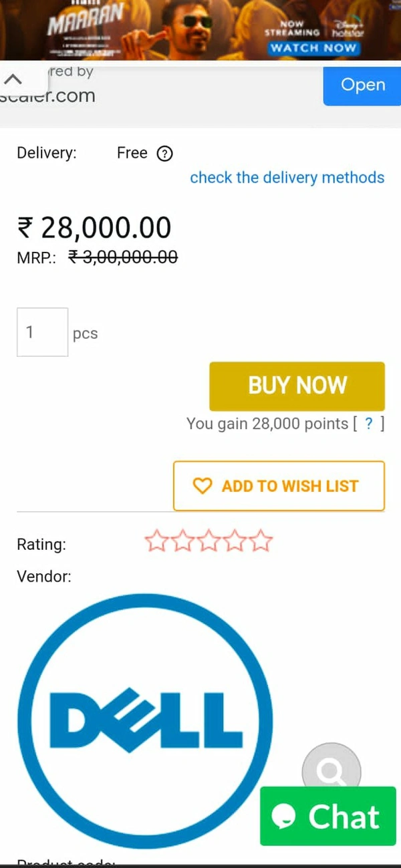The height and width of the screenshot is (868, 401).
Task: Tap the blue Open ad button
Action: click(x=362, y=85)
